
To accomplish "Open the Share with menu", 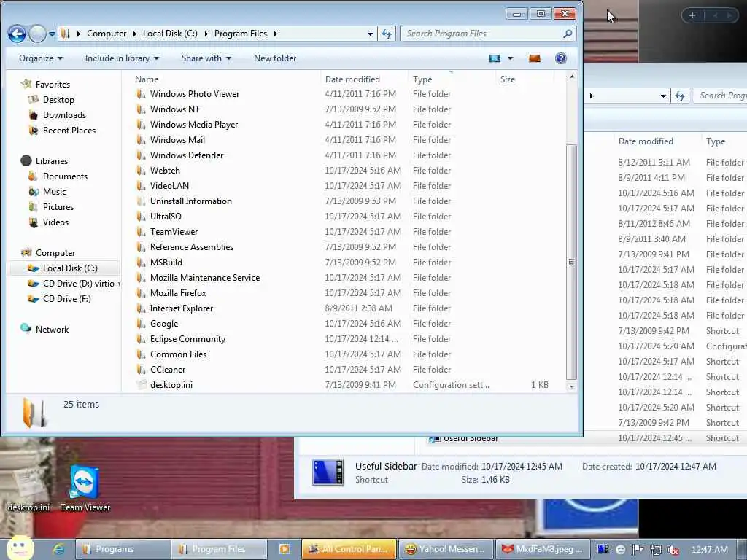I will coord(206,58).
